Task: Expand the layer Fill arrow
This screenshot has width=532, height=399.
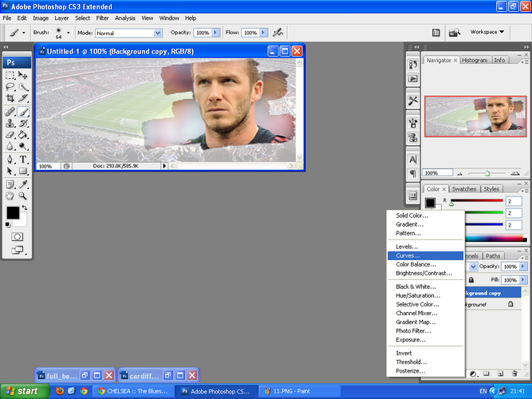Action: pyautogui.click(x=523, y=280)
